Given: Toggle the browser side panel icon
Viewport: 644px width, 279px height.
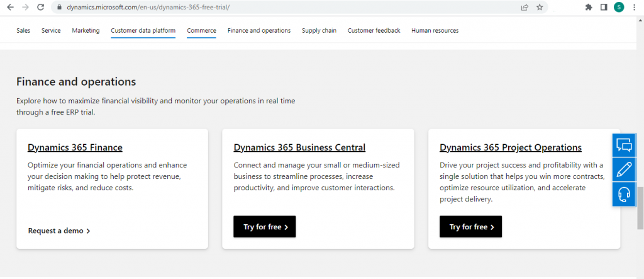Looking at the screenshot, I should pos(604,8).
